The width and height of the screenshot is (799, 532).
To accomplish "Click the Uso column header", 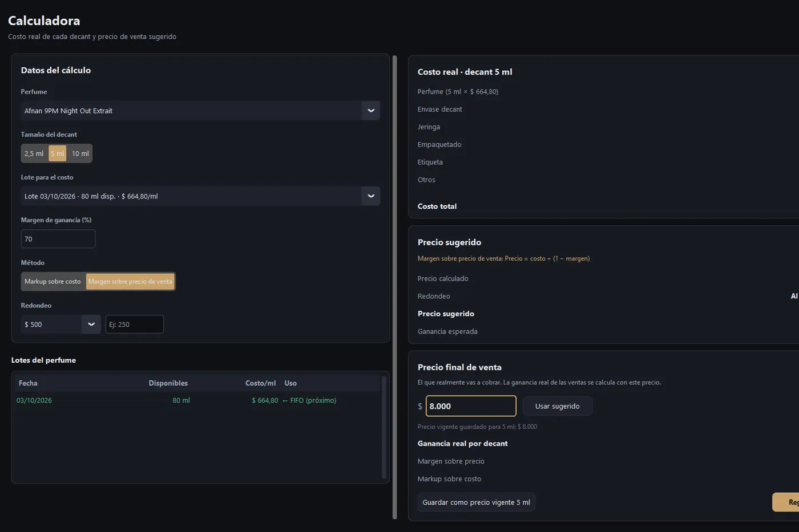I will [x=290, y=383].
